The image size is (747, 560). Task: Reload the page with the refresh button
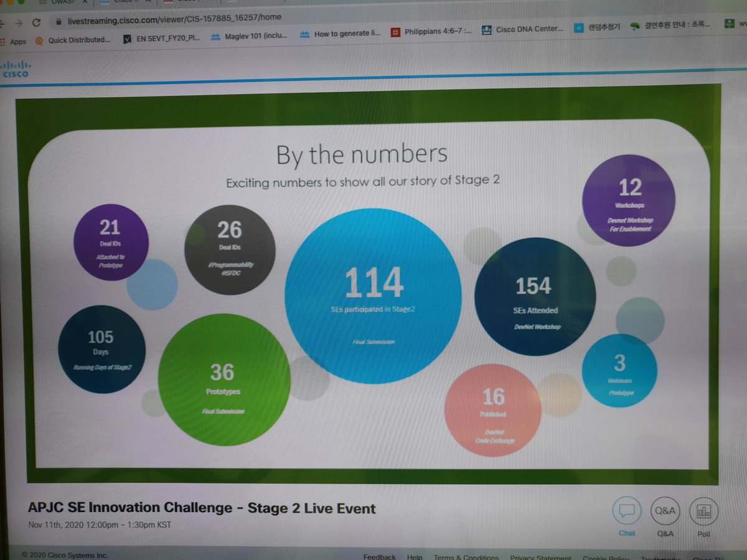point(36,22)
